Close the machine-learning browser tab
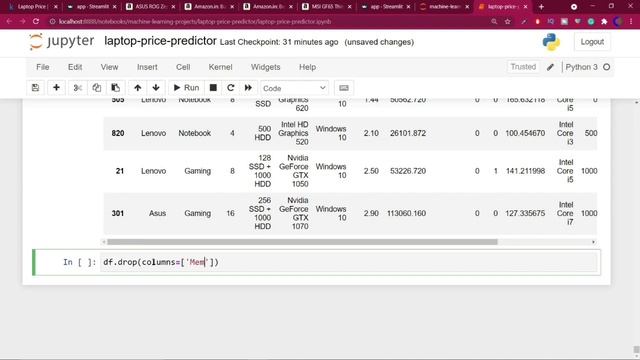 (467, 7)
